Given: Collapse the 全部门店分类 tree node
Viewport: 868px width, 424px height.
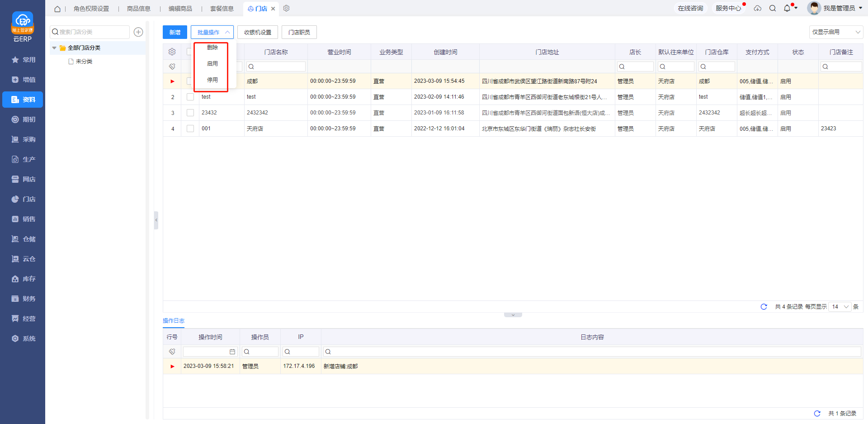Looking at the screenshot, I should pos(54,48).
